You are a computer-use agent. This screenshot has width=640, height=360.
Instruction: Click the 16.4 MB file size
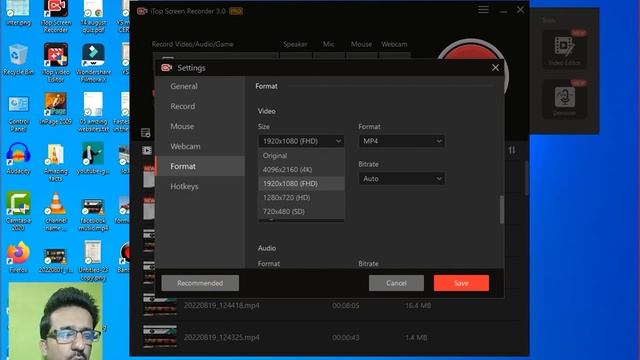[x=418, y=305]
